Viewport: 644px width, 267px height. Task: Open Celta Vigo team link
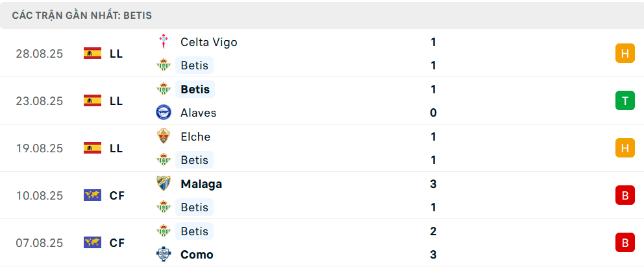(208, 42)
